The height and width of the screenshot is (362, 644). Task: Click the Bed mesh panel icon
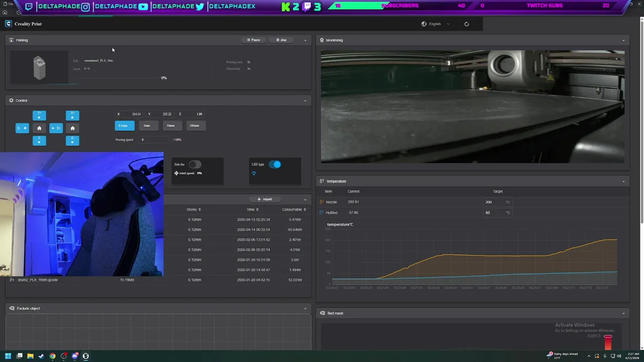click(321, 313)
